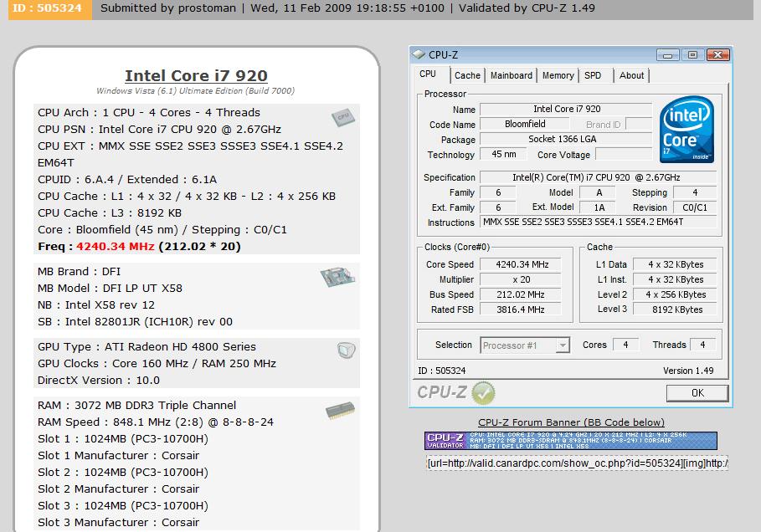Switch to the Memory tab
This screenshot has height=532, width=761.
[558, 75]
